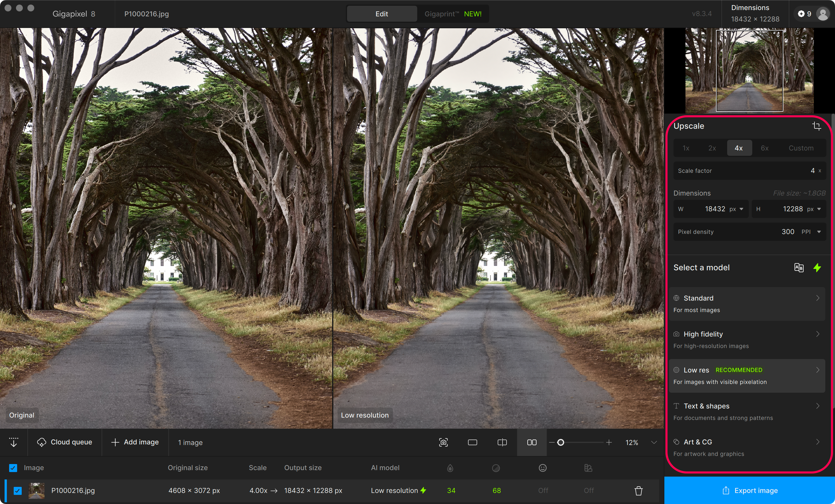
Task: Click the Export image button
Action: click(x=749, y=490)
